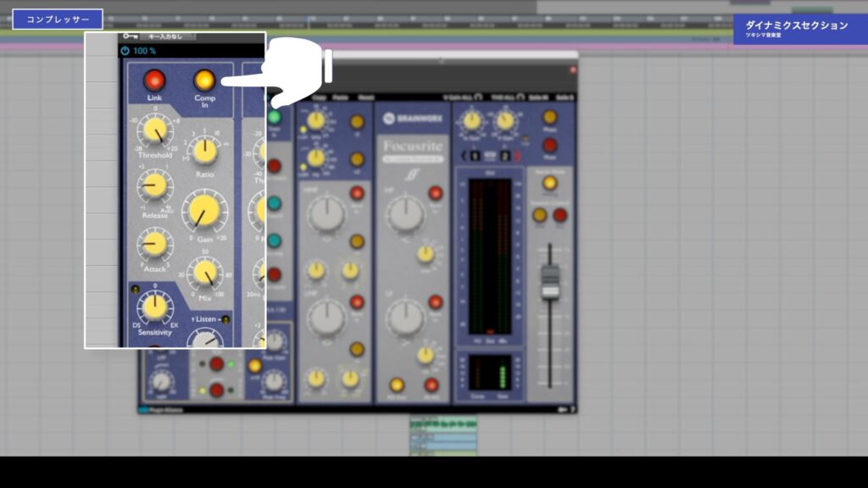Click the Plugin Alliance logo
868x488 pixels.
tap(162, 410)
